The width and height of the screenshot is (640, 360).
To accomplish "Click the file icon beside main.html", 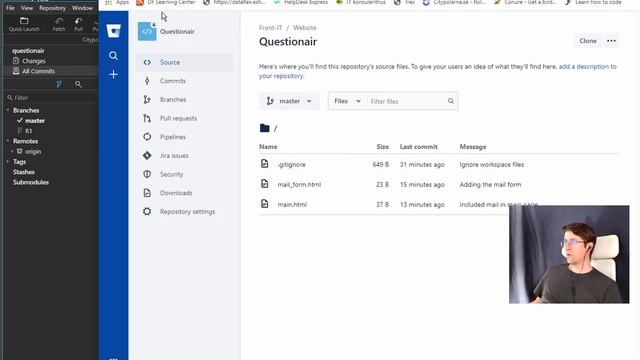I will pyautogui.click(x=264, y=204).
